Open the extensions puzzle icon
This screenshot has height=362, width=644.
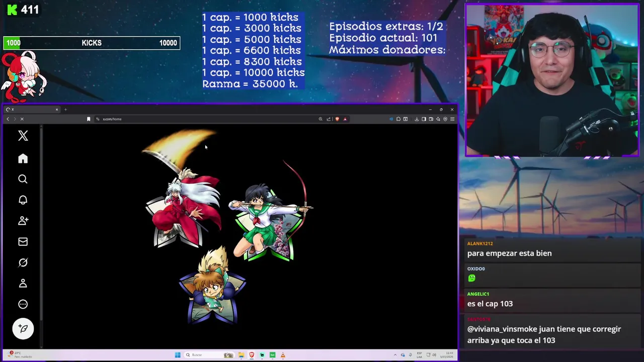[398, 119]
